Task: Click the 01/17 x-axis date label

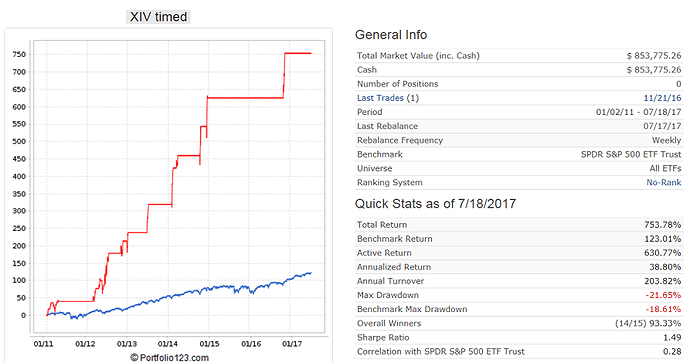Action: point(292,344)
